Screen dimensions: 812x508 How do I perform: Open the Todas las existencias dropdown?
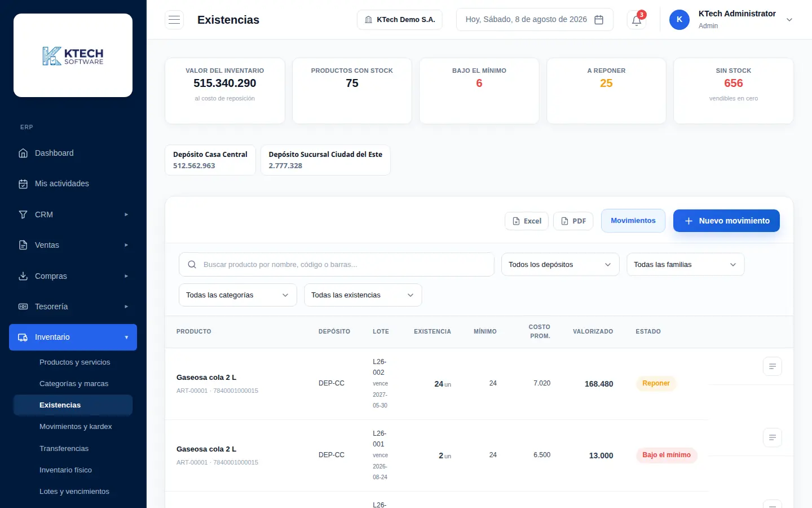pyautogui.click(x=363, y=295)
